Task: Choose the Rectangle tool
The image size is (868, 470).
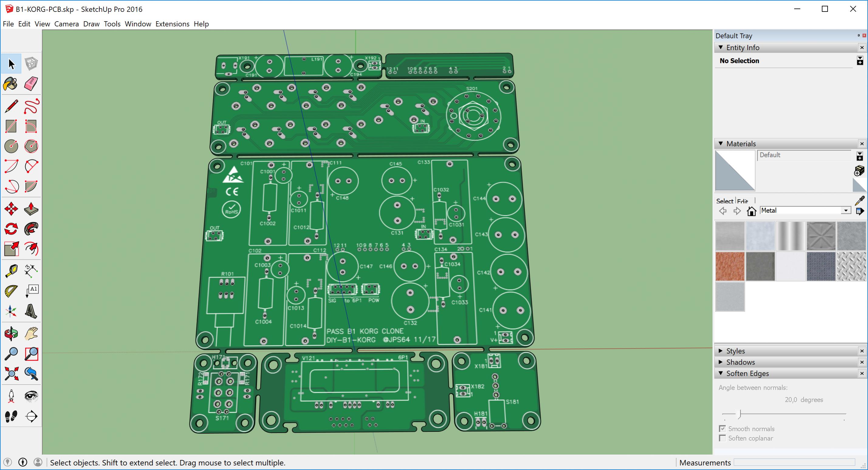Action: coord(11,126)
